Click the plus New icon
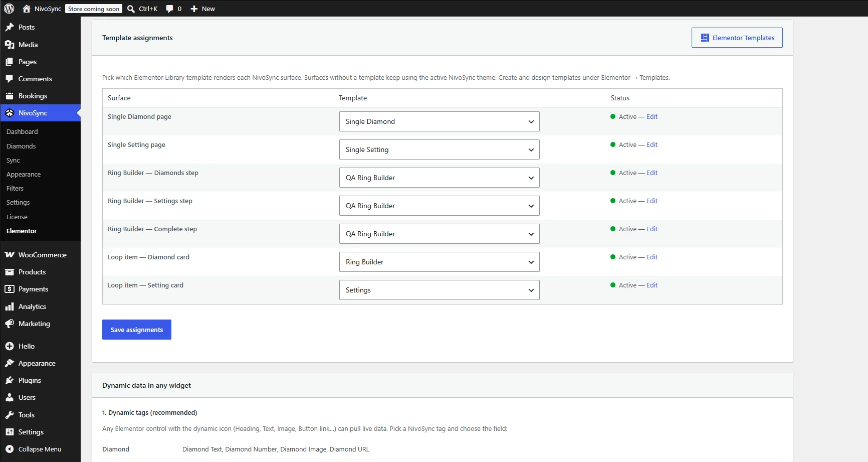 click(194, 9)
